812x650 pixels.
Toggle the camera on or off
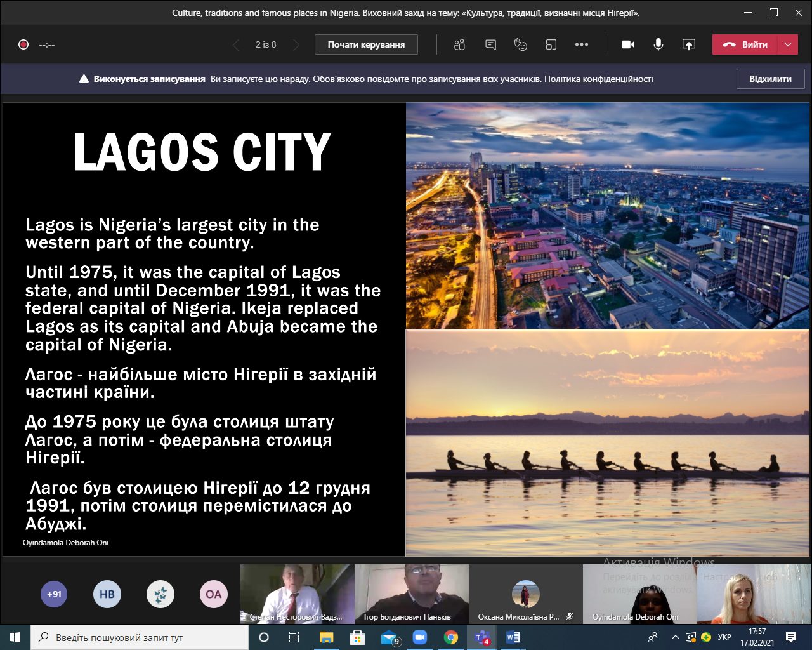(628, 44)
